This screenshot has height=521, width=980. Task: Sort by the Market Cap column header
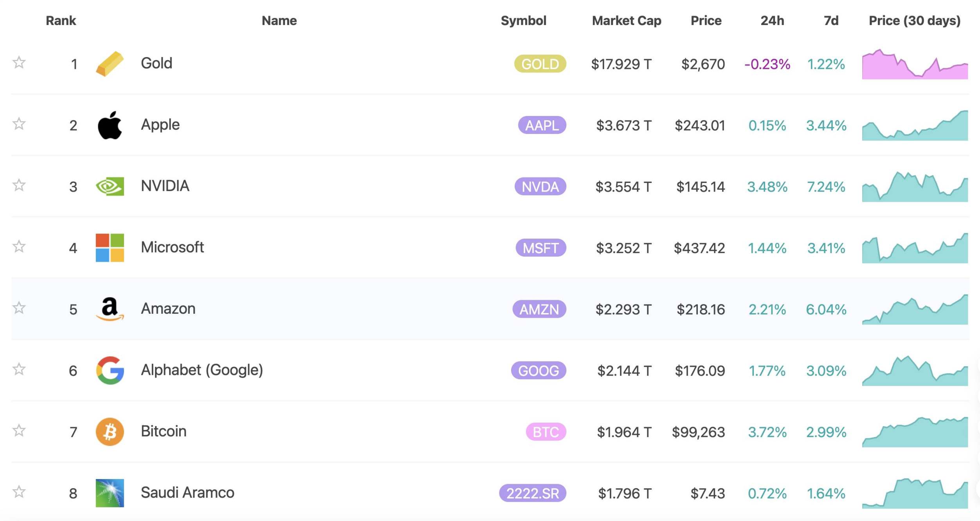pyautogui.click(x=626, y=20)
